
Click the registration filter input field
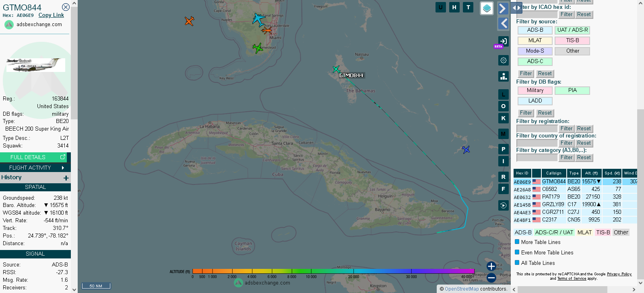pos(537,129)
